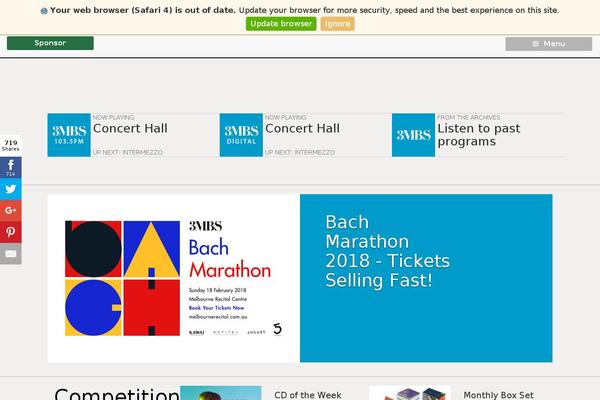The height and width of the screenshot is (400, 600).
Task: Click the Bach Marathon poster image
Action: tap(174, 278)
